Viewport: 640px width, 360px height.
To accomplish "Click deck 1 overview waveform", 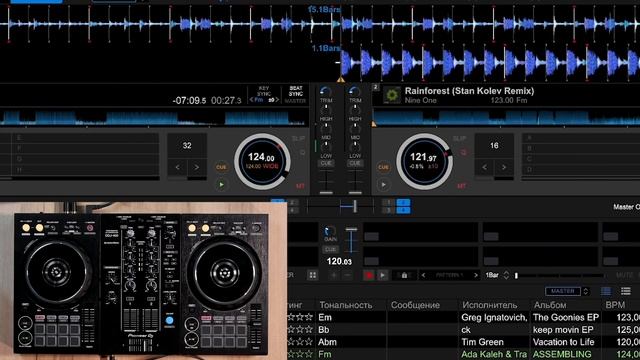I will [154, 118].
